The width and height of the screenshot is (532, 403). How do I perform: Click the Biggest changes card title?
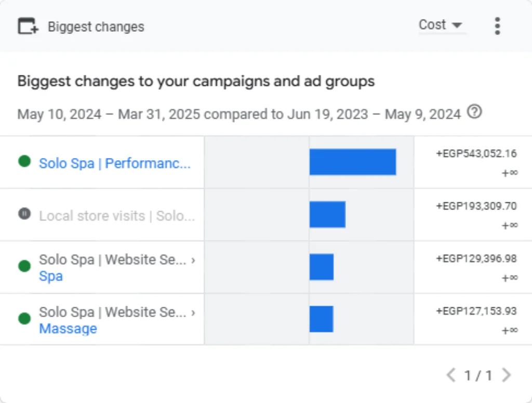coord(96,27)
